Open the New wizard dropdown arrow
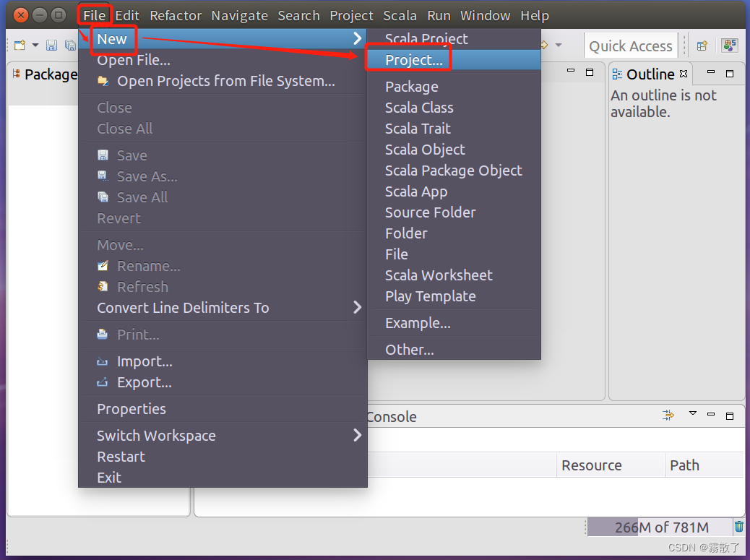The image size is (750, 560). (35, 46)
